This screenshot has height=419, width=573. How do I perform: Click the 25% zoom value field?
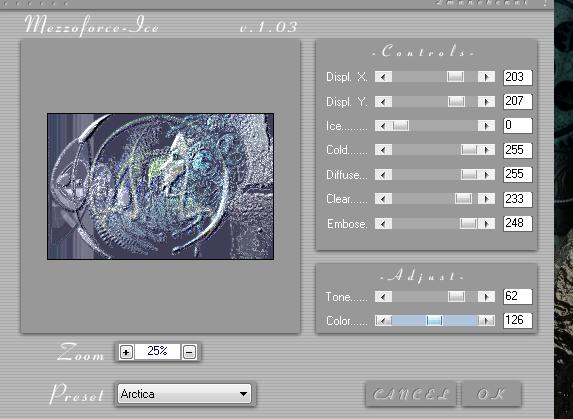pos(158,352)
